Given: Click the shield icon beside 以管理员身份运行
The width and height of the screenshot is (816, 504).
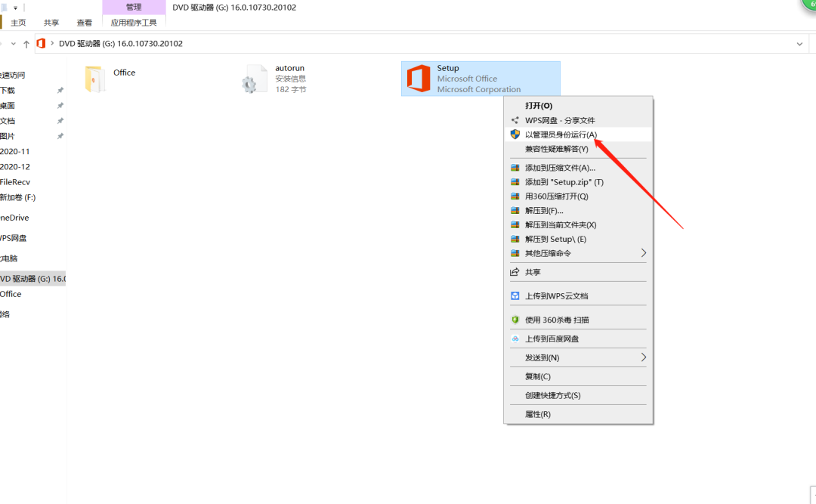Looking at the screenshot, I should tap(515, 135).
